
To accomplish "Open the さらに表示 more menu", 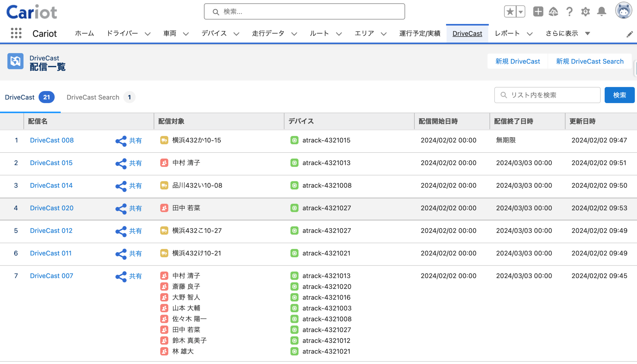I will pos(568,33).
